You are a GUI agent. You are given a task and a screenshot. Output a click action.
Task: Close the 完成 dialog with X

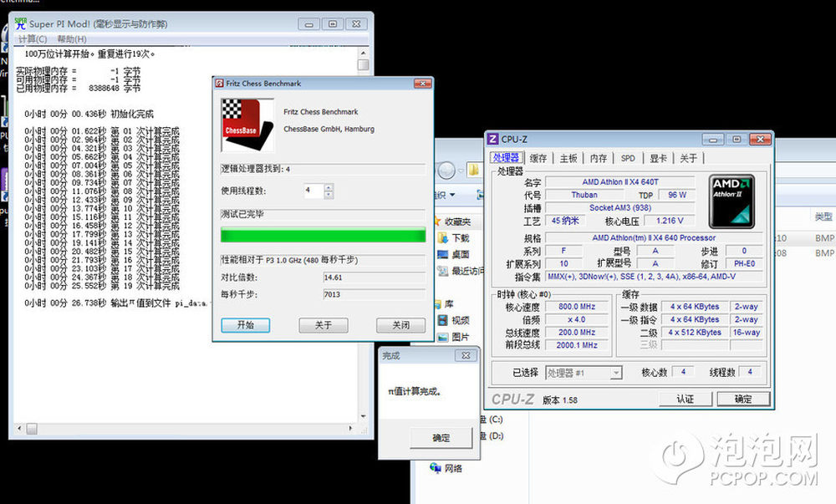point(466,355)
